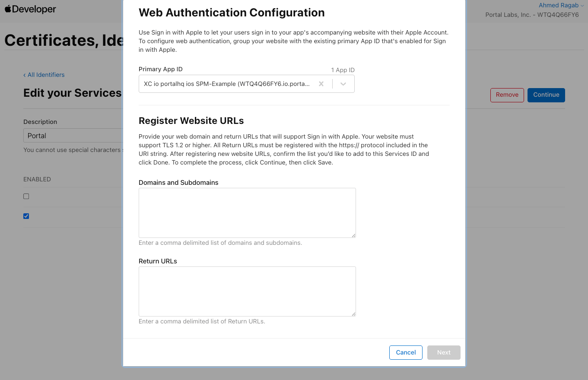Grab the Return URLs resize handle
The width and height of the screenshot is (588, 380).
tap(353, 314)
